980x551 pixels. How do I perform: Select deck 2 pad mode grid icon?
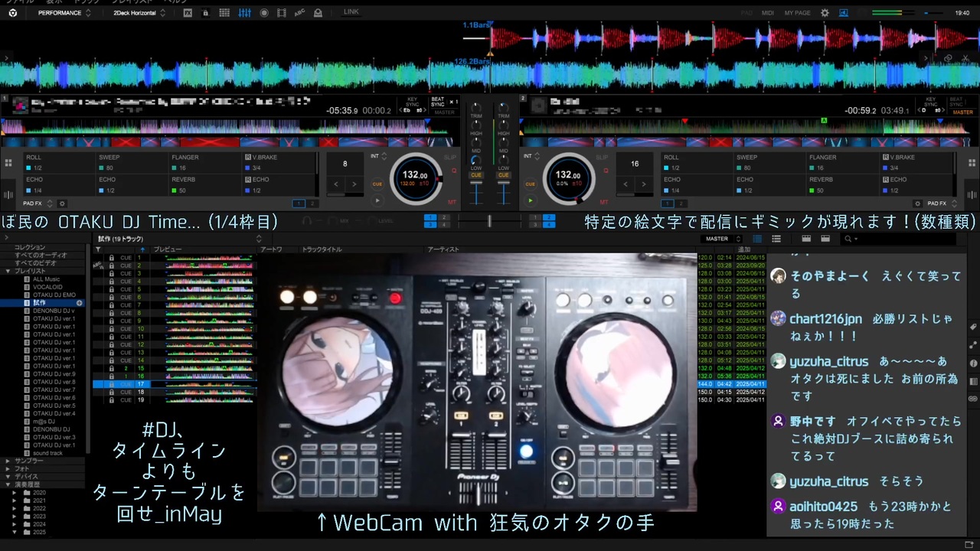971,163
